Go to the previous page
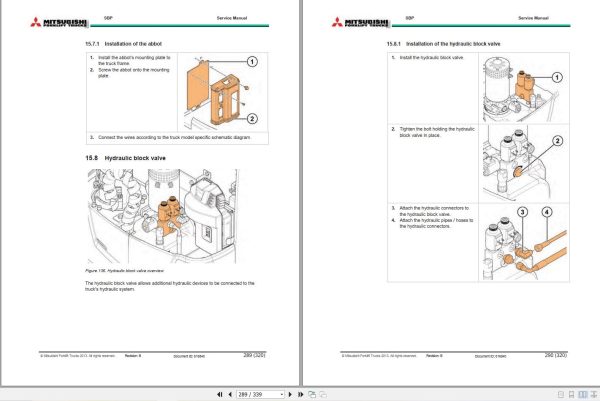This screenshot has width=600, height=401. click(x=230, y=394)
